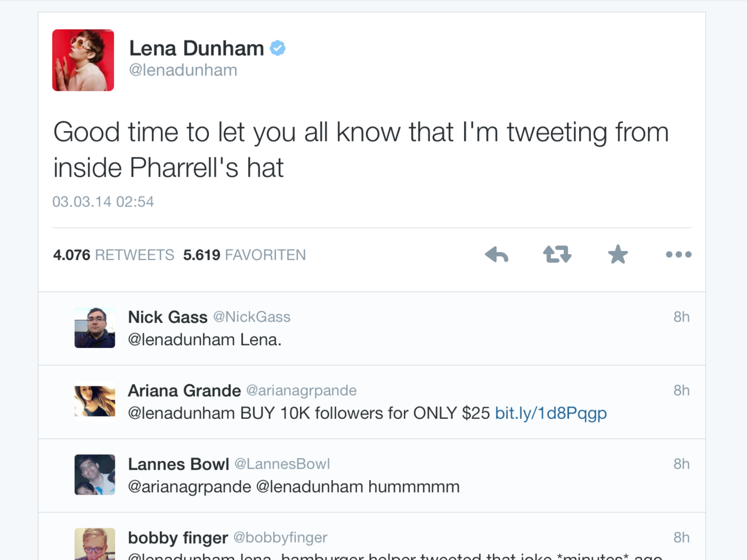Viewport: 747px width, 560px height.
Task: Retweet the Pharrell's hat tweet
Action: pyautogui.click(x=557, y=255)
